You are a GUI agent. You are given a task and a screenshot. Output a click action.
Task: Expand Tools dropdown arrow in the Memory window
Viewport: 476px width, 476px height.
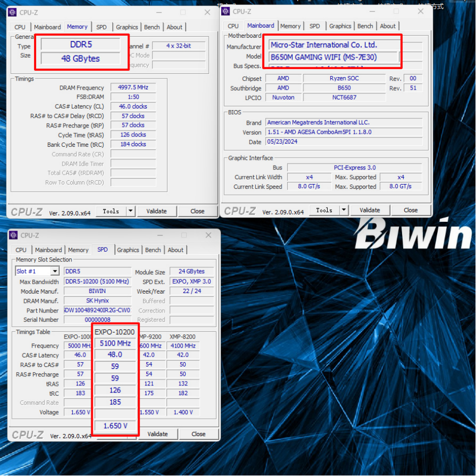(x=131, y=211)
